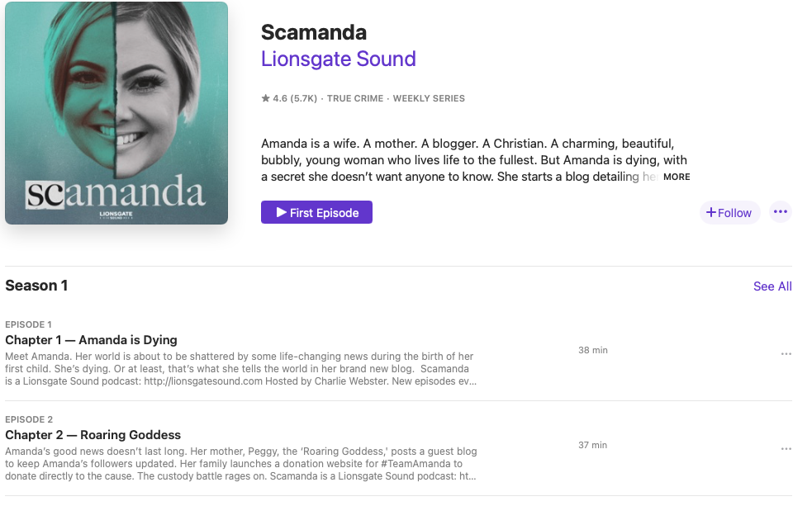This screenshot has width=812, height=506.
Task: Click the 38 min duration label
Action: (592, 350)
